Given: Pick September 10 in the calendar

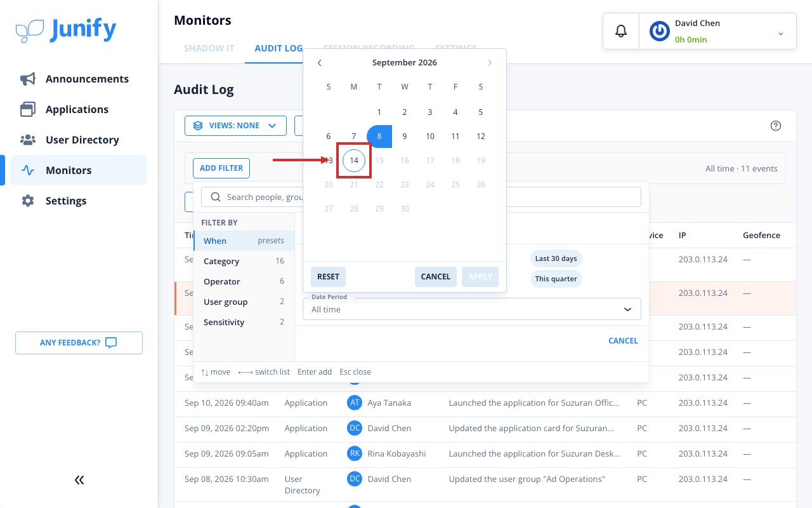Looking at the screenshot, I should pyautogui.click(x=430, y=137).
